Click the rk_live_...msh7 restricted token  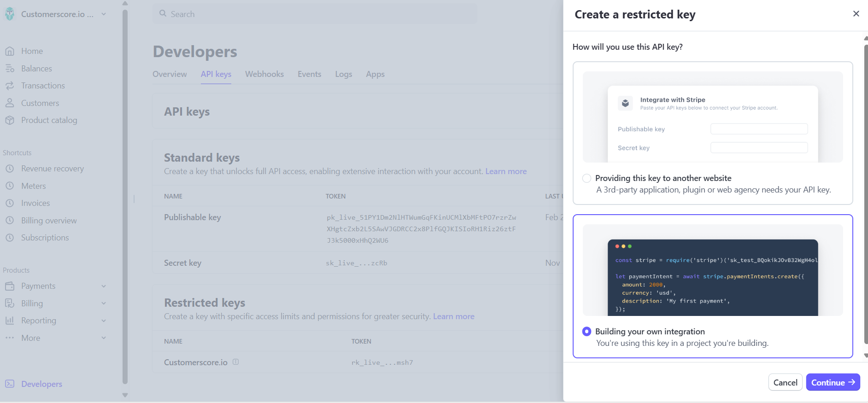[382, 362]
